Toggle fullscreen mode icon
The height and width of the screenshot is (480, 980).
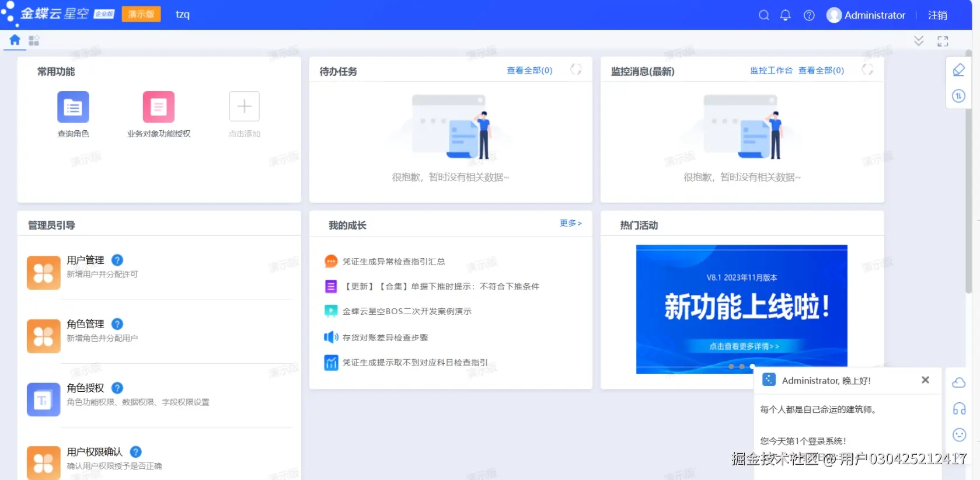(943, 41)
